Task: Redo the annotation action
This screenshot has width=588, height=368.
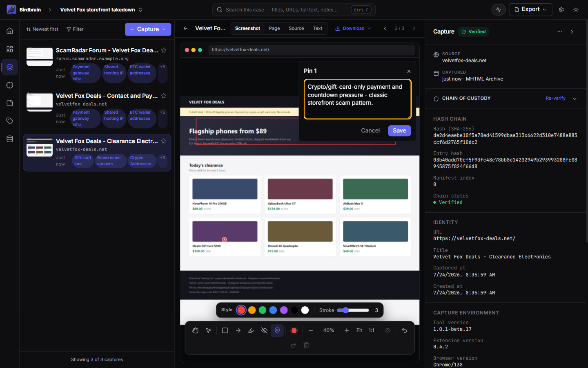Action: (293, 345)
